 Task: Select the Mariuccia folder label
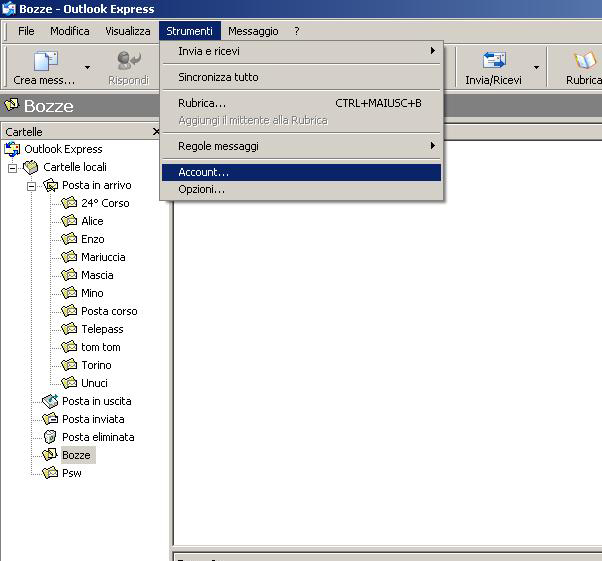pyautogui.click(x=103, y=257)
